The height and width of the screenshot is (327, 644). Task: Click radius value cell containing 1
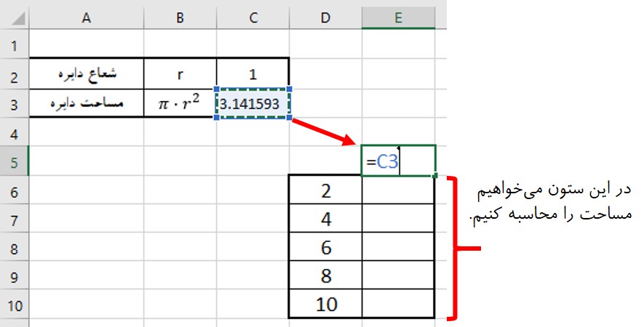pyautogui.click(x=253, y=74)
